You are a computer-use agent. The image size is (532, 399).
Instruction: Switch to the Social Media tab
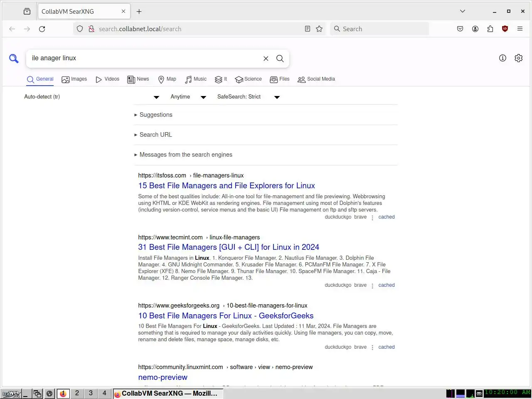(316, 79)
